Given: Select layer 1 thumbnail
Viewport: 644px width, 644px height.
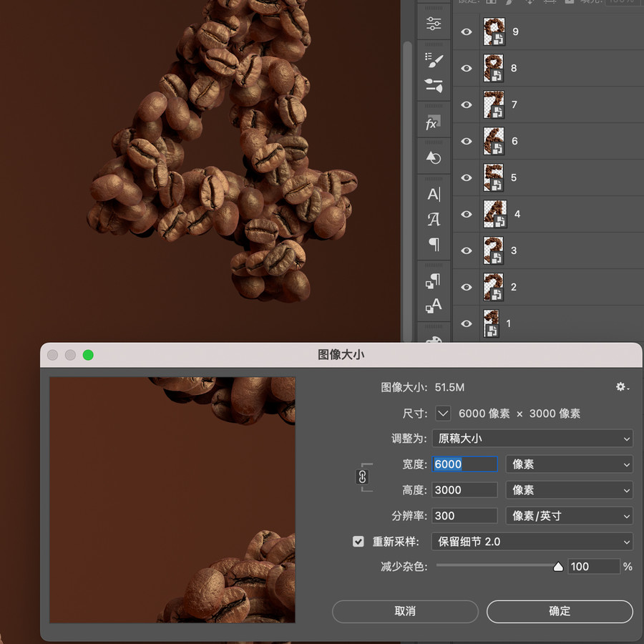Looking at the screenshot, I should coord(491,323).
